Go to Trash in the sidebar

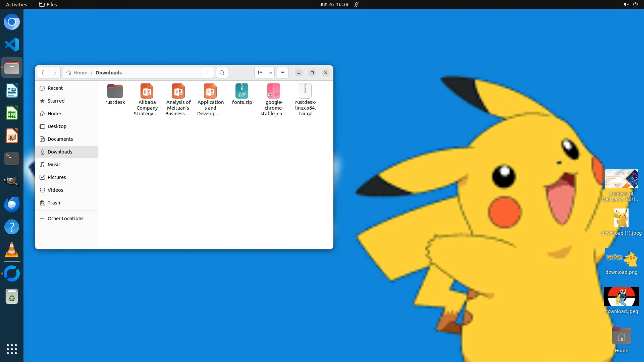(54, 203)
